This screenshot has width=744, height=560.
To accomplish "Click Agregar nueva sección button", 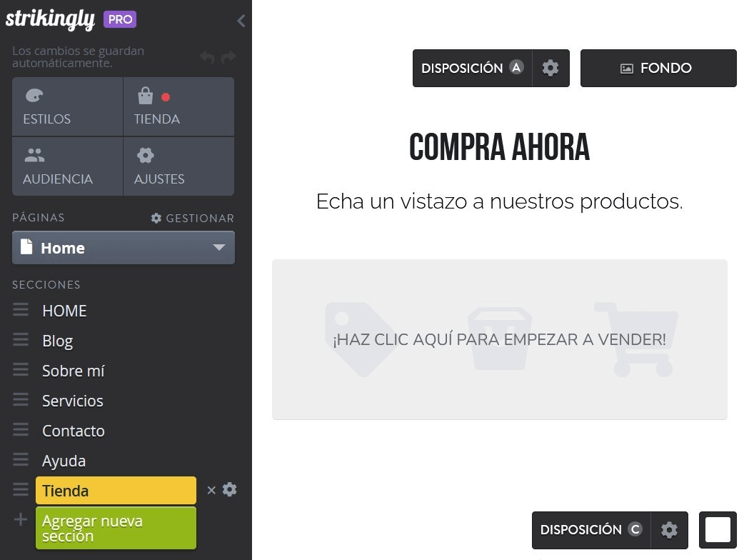I will pos(116,528).
